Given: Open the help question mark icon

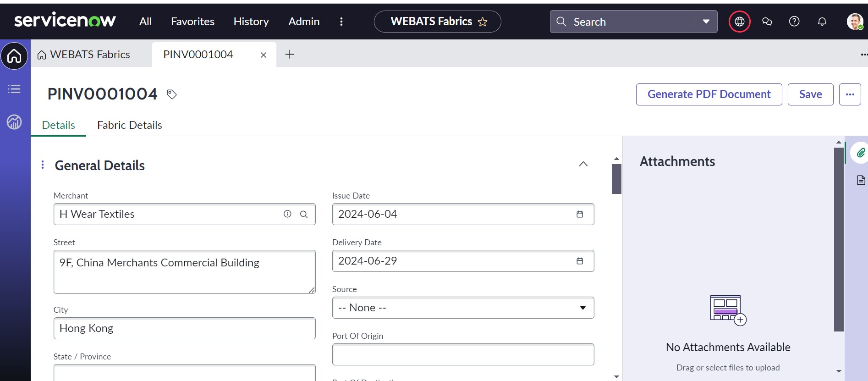Looking at the screenshot, I should 794,22.
